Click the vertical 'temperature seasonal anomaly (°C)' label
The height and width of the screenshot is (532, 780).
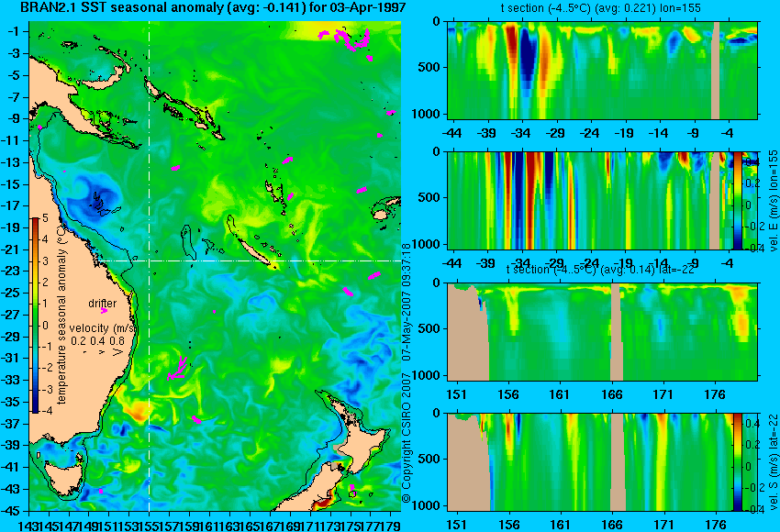pyautogui.click(x=61, y=315)
